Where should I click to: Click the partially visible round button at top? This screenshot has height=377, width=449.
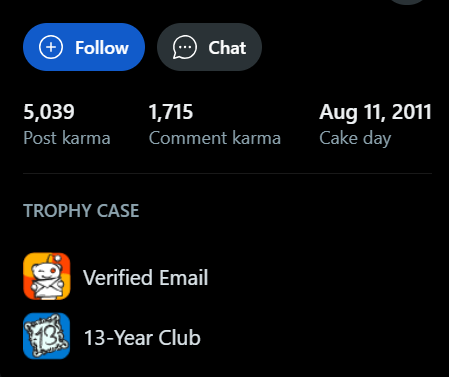407,2
